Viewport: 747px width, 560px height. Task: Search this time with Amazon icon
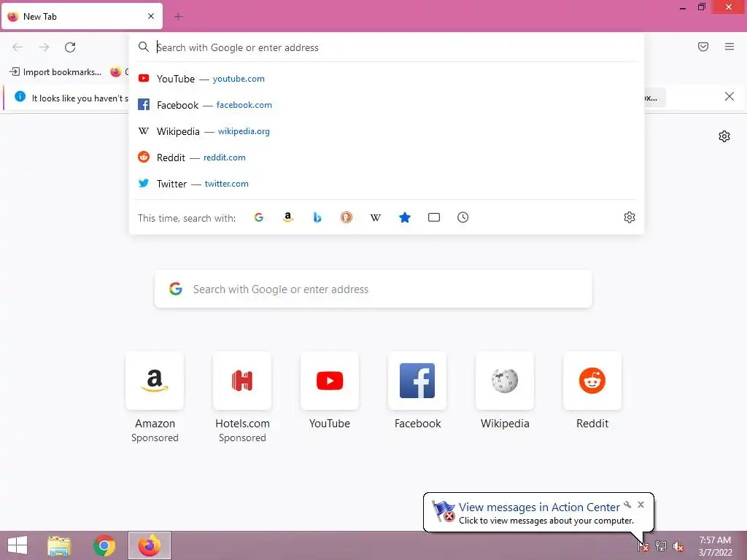(x=287, y=217)
